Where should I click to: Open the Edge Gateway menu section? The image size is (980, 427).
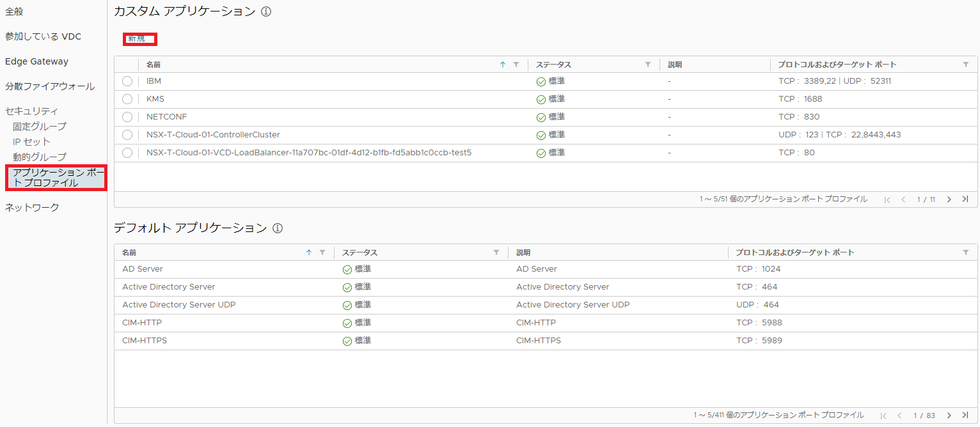[x=36, y=61]
